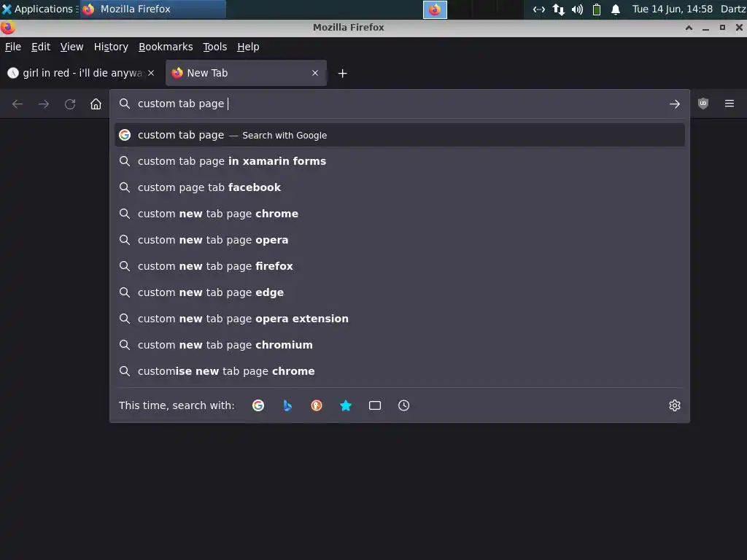Open the File menu
747x560 pixels.
pos(13,47)
